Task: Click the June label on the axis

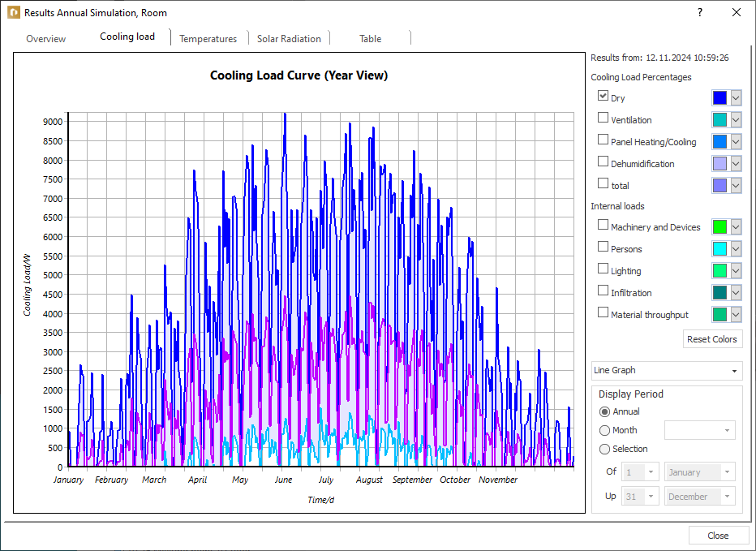Action: click(284, 480)
